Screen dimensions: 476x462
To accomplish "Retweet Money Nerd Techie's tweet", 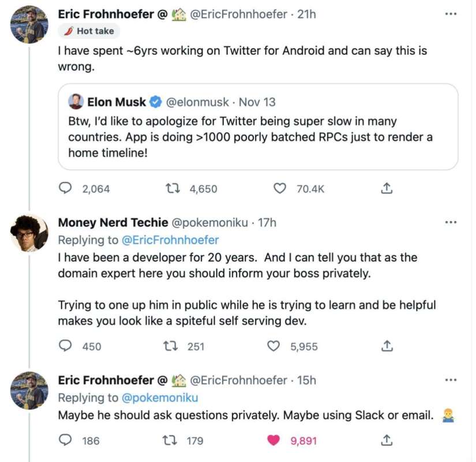I will click(171, 346).
